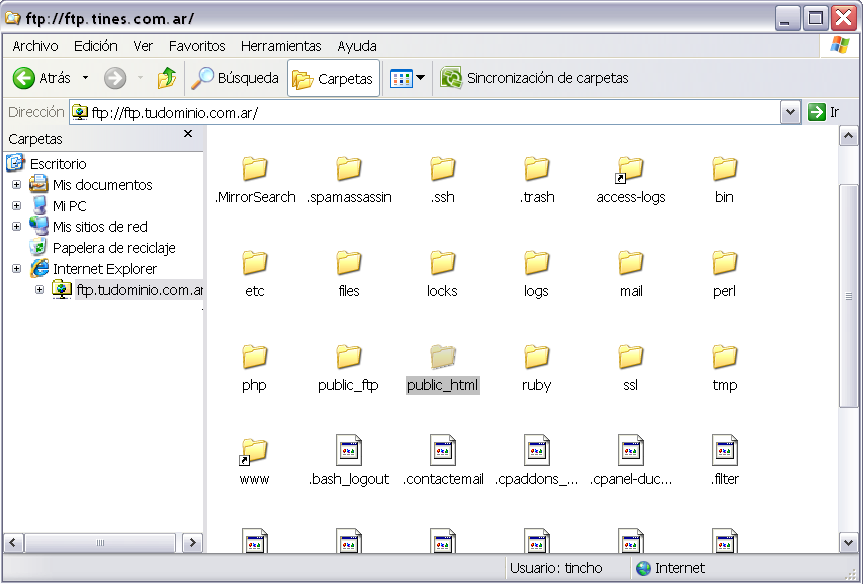Open the Atrás history dropdown arrow
Image resolution: width=863 pixels, height=584 pixels.
coord(85,78)
